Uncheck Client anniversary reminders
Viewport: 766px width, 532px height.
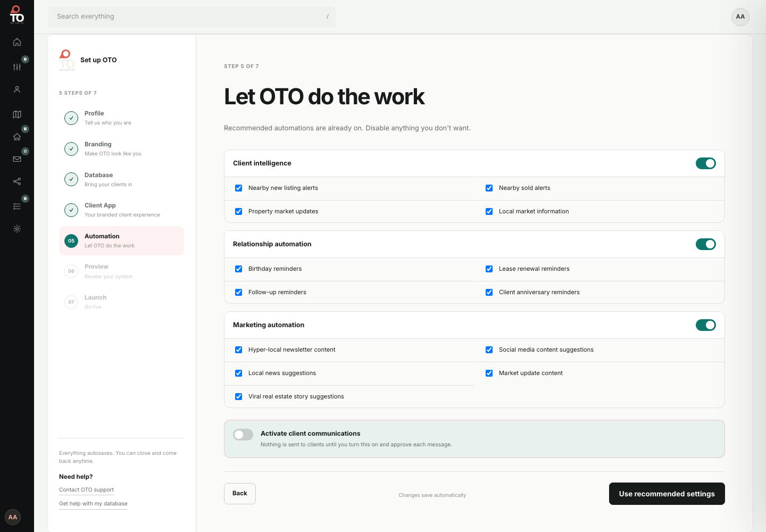(489, 292)
